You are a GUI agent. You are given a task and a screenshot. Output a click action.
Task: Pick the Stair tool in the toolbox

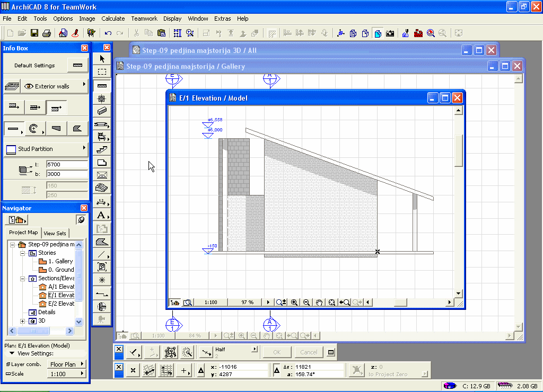[x=102, y=150]
